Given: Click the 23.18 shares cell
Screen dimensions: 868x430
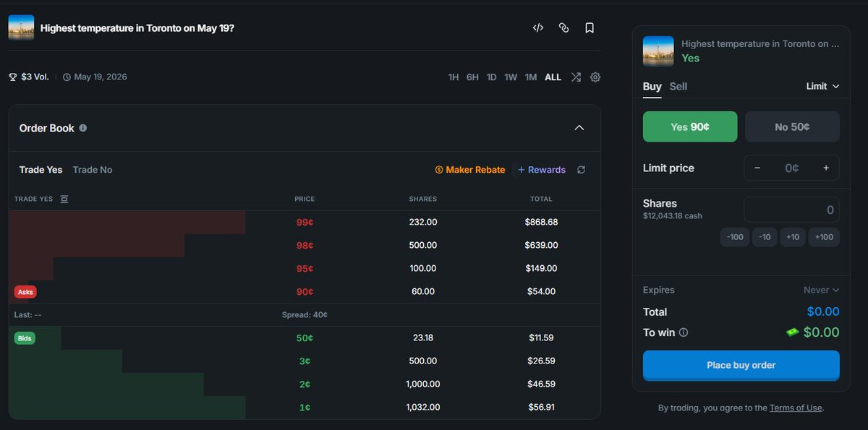Looking at the screenshot, I should [423, 337].
